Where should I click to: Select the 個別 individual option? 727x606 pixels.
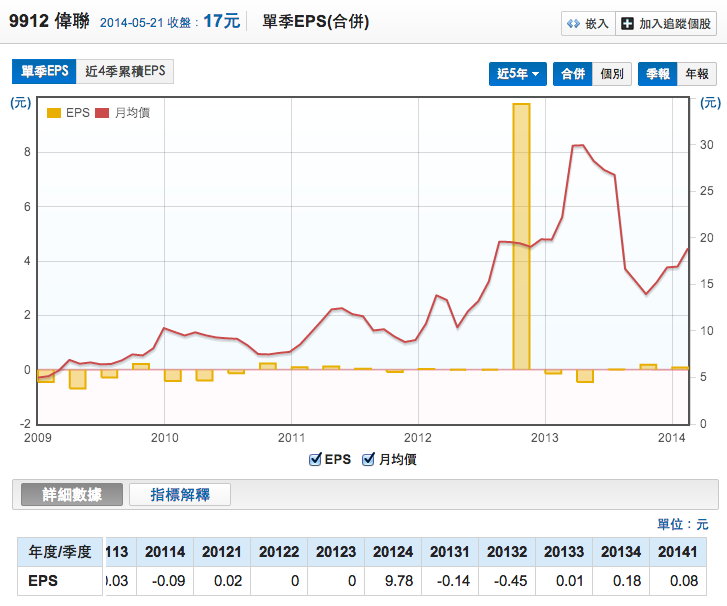(612, 74)
